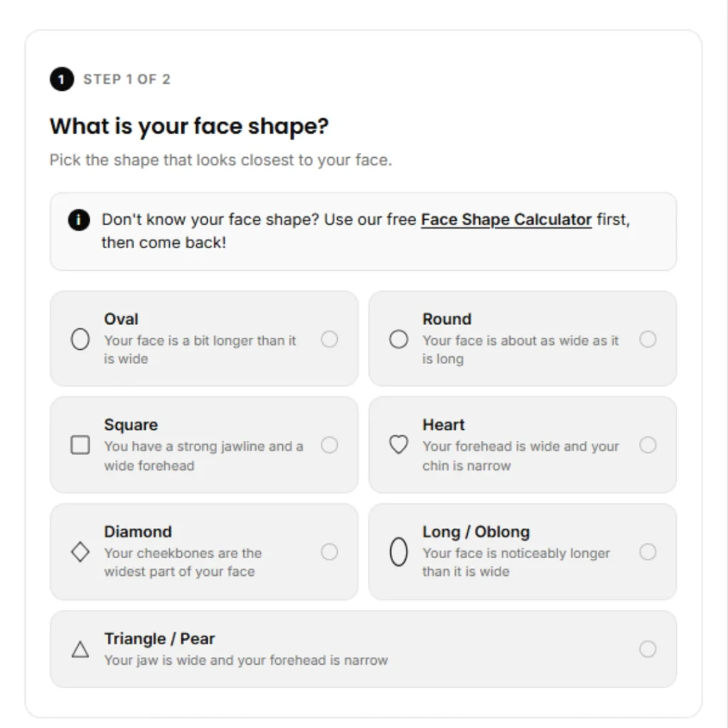Click the Oval face shape icon

80,339
